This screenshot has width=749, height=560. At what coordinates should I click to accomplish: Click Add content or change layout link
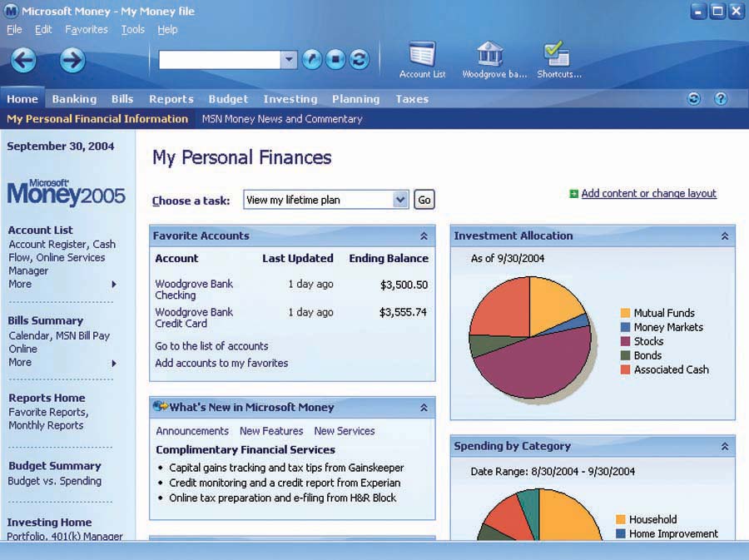[648, 193]
